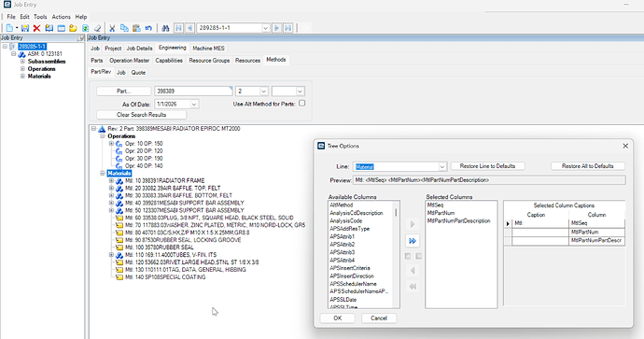Click Clear Search Results button

coord(141,115)
